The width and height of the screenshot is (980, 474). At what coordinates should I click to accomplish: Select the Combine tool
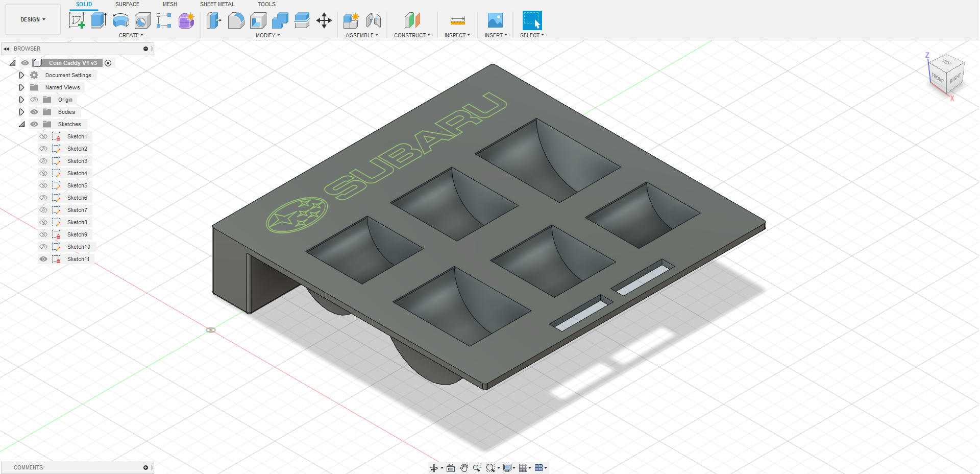pos(280,20)
